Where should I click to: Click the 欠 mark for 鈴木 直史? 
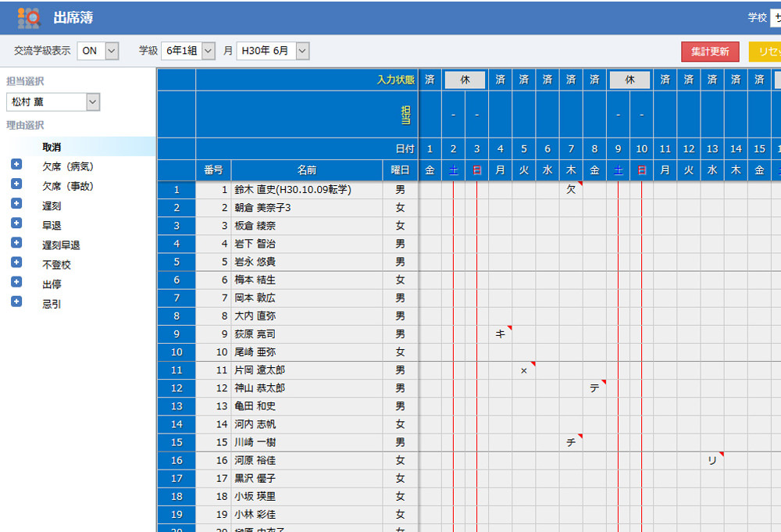click(571, 190)
